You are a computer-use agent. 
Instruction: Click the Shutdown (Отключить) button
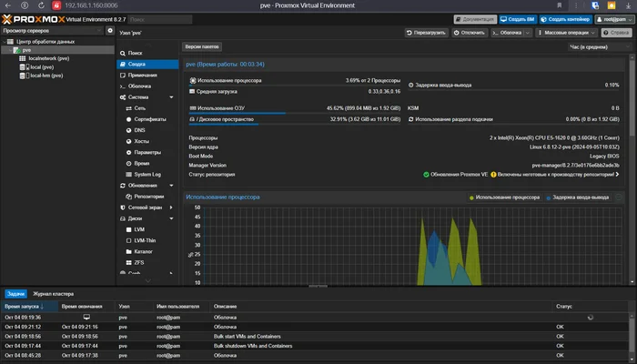tap(470, 32)
